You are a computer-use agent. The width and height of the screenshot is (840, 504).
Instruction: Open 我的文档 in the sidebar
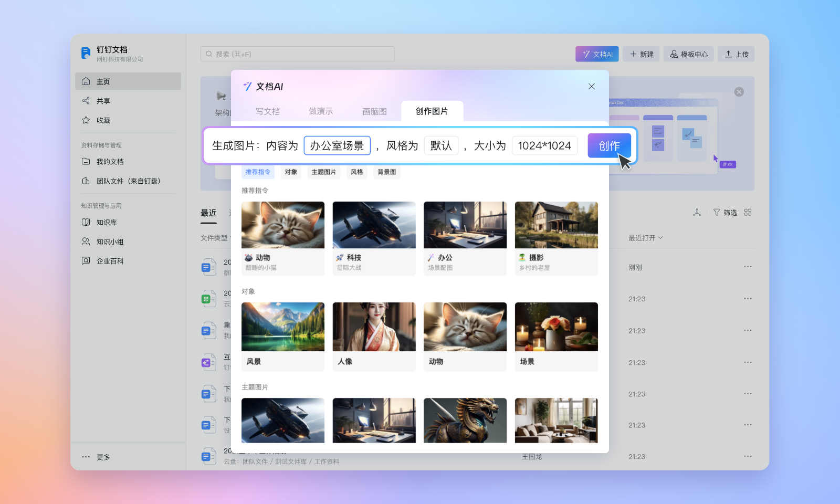[128, 162]
